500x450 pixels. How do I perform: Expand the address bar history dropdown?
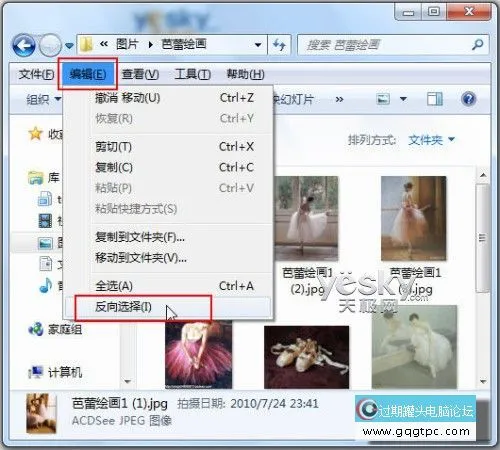[258, 44]
